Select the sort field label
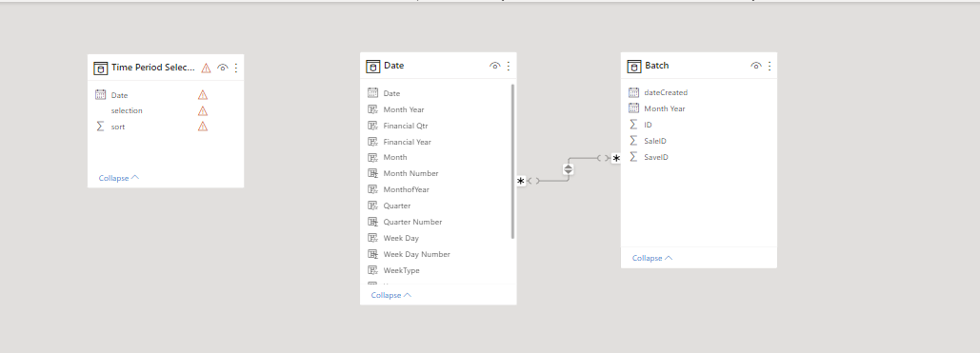The height and width of the screenshot is (353, 980). 118,127
